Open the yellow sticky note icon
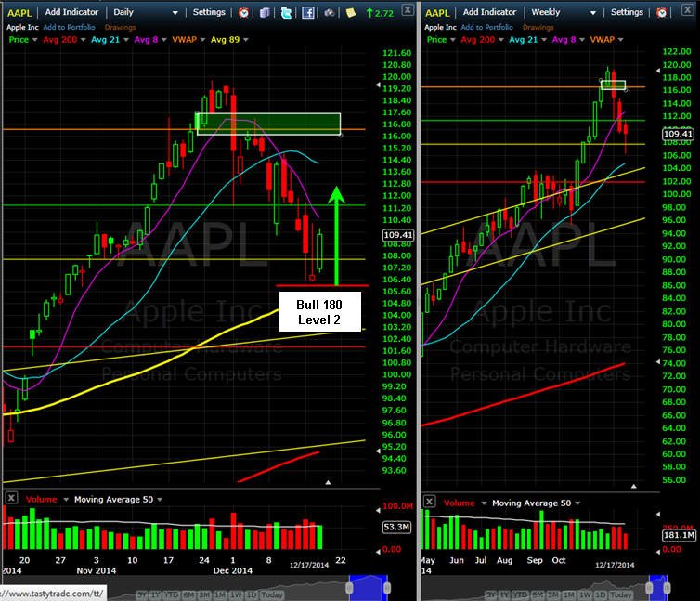Image resolution: width=700 pixels, height=601 pixels. [x=351, y=12]
